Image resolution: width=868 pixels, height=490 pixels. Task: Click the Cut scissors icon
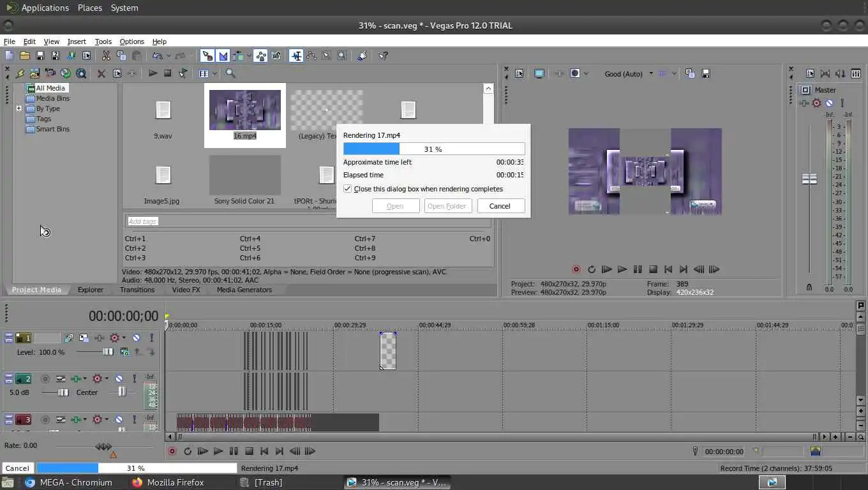[x=106, y=56]
